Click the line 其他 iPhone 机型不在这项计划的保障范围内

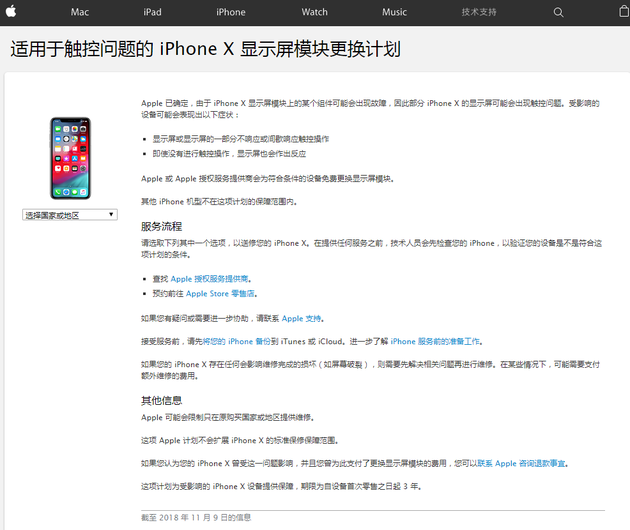(219, 202)
